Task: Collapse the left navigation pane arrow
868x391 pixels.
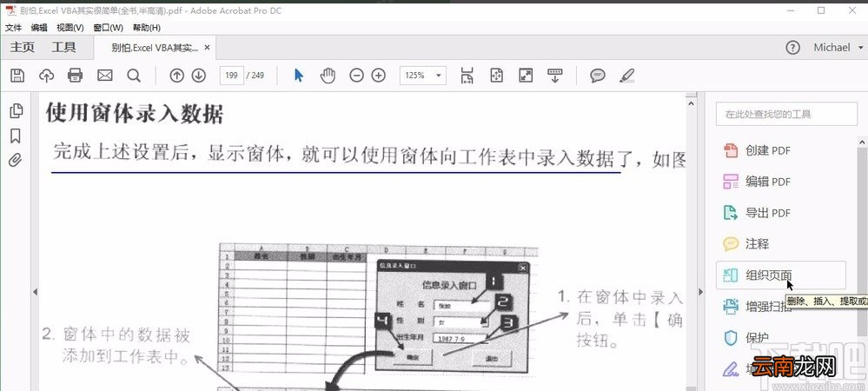Action: point(35,292)
